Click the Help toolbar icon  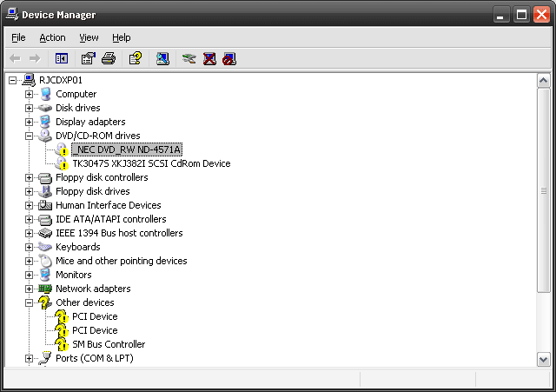pyautogui.click(x=135, y=58)
